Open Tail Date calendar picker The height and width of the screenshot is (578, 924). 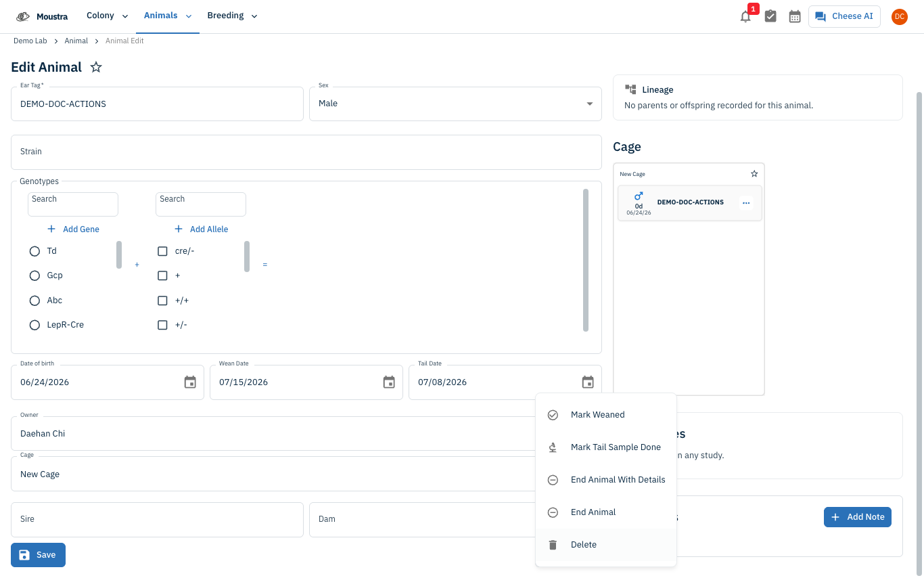[588, 382]
